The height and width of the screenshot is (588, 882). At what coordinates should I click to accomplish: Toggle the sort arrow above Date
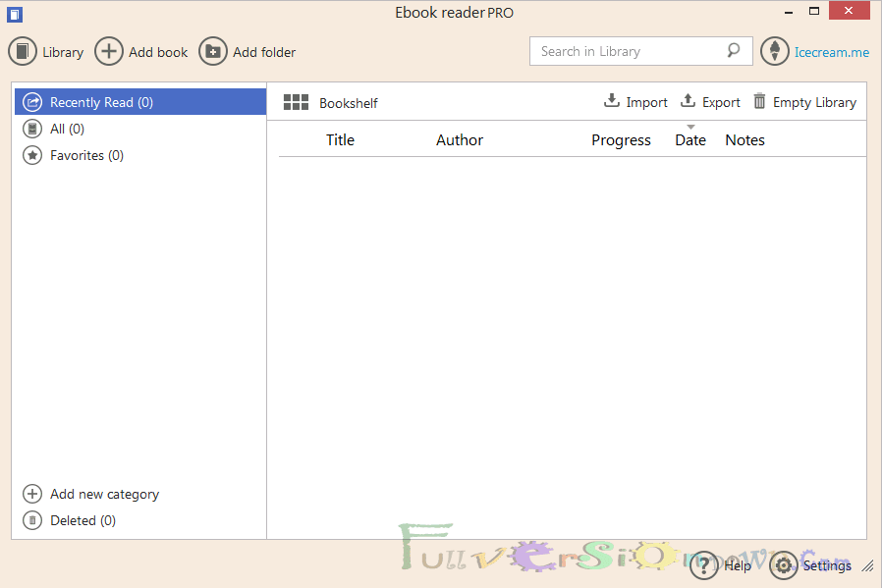click(690, 127)
